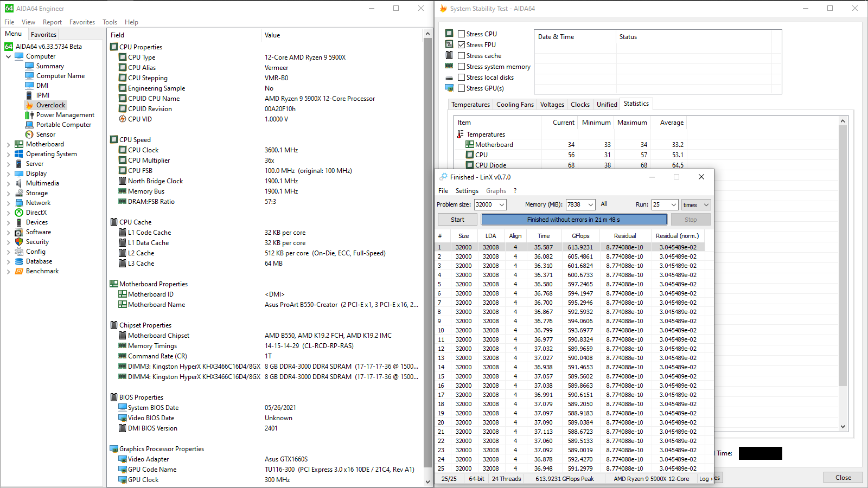Select the Power Management icon
Image resolution: width=868 pixels, height=488 pixels.
click(x=29, y=115)
